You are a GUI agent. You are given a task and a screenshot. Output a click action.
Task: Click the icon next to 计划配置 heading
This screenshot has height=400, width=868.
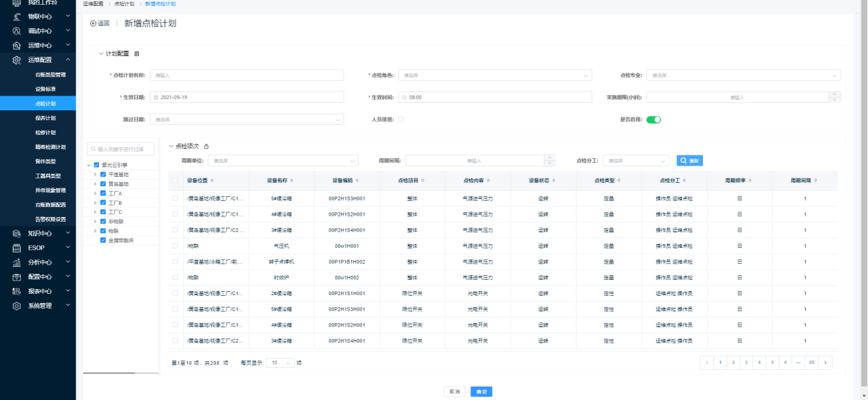137,53
